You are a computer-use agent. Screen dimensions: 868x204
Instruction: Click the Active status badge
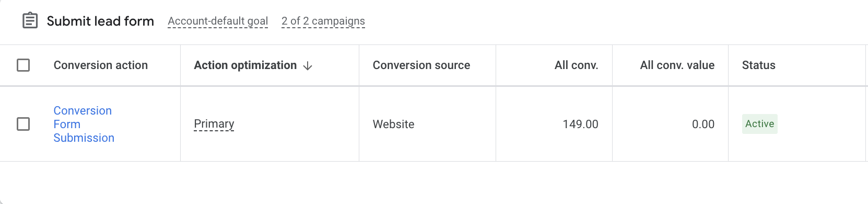point(759,124)
